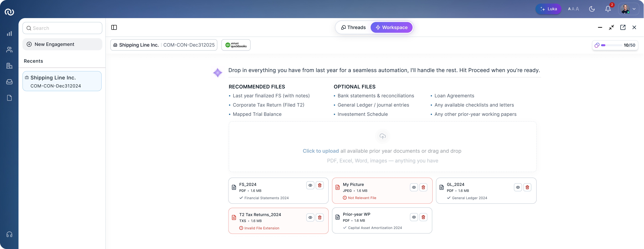Focus the Search input field
Image resolution: width=644 pixels, height=249 pixels.
pos(62,28)
